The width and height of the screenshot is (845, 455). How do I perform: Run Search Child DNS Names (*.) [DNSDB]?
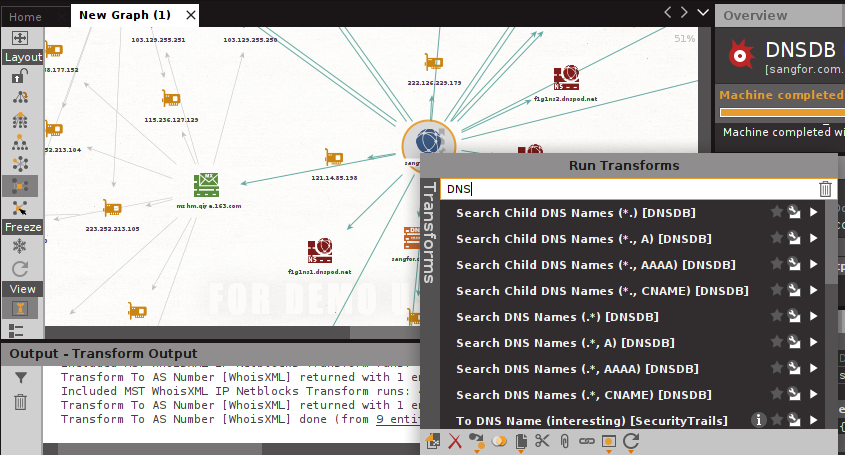pyautogui.click(x=576, y=213)
